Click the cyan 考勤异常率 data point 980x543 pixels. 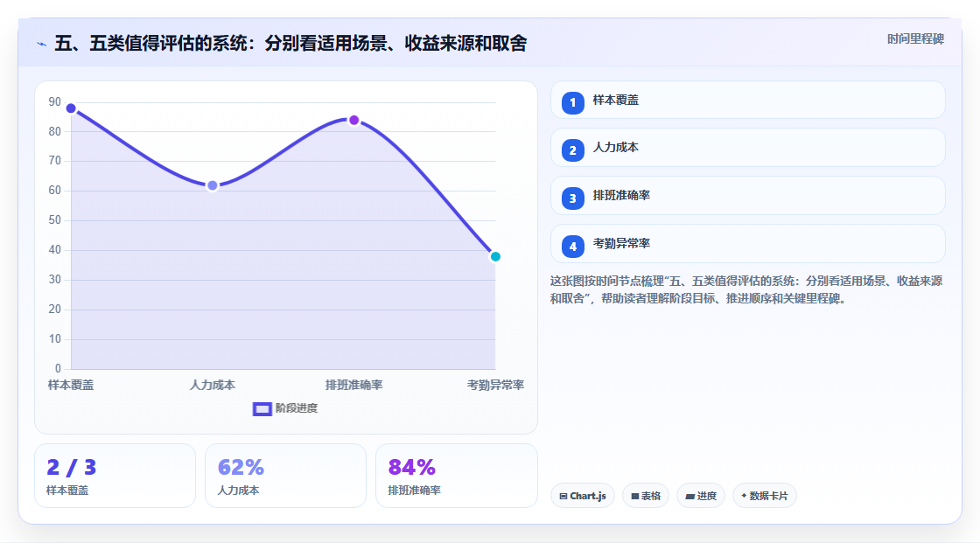point(495,257)
